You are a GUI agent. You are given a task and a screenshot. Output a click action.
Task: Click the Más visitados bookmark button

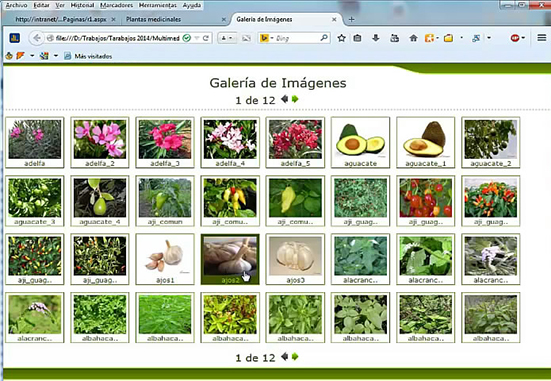click(x=89, y=56)
